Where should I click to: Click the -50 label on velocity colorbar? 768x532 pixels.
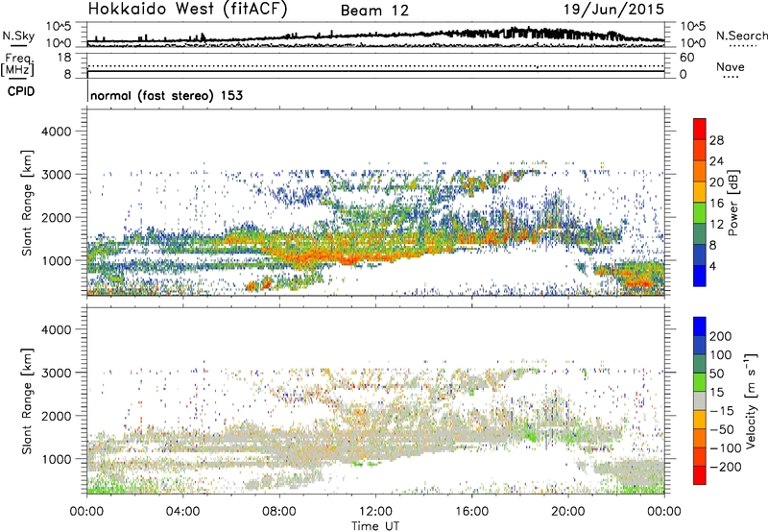point(722,429)
